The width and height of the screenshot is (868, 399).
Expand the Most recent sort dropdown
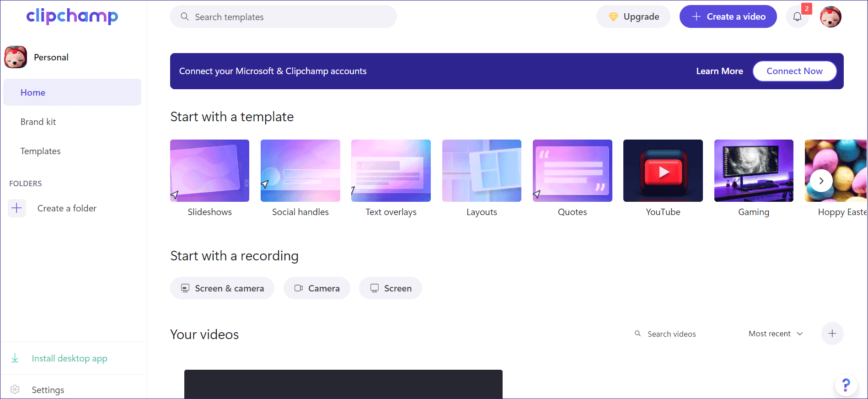(776, 334)
